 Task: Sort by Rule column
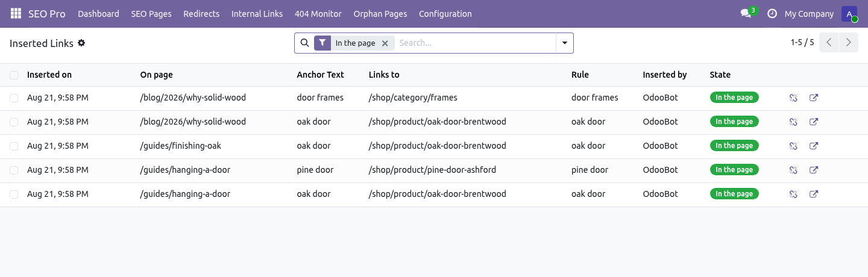[x=580, y=75]
